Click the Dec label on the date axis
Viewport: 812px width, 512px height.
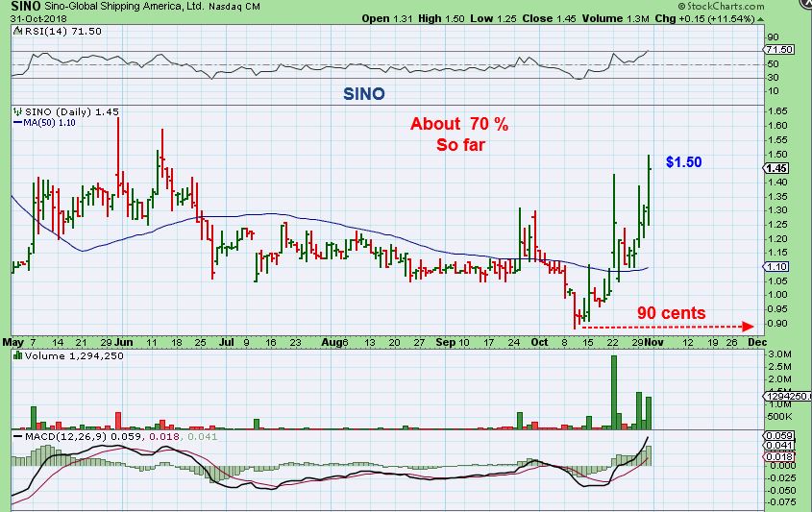[x=757, y=342]
